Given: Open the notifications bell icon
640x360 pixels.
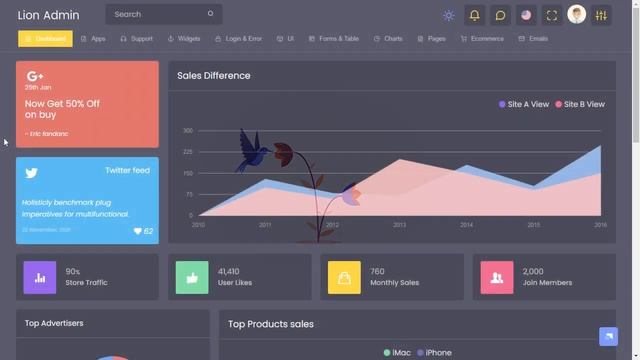Looking at the screenshot, I should pyautogui.click(x=474, y=16).
